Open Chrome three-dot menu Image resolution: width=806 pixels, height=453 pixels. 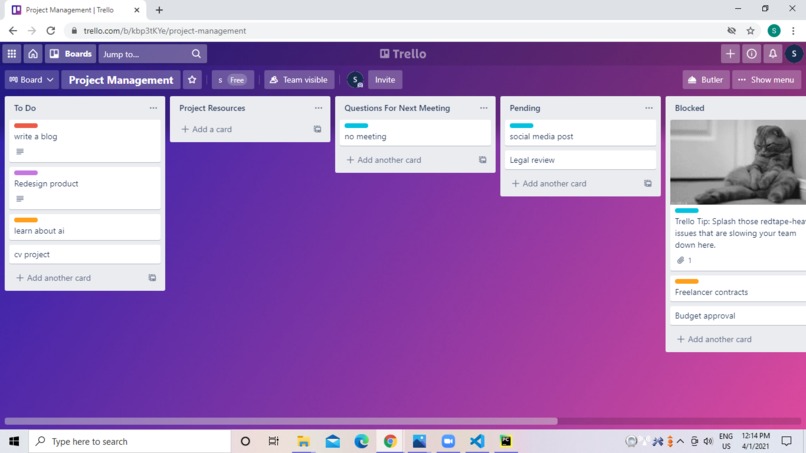(793, 31)
